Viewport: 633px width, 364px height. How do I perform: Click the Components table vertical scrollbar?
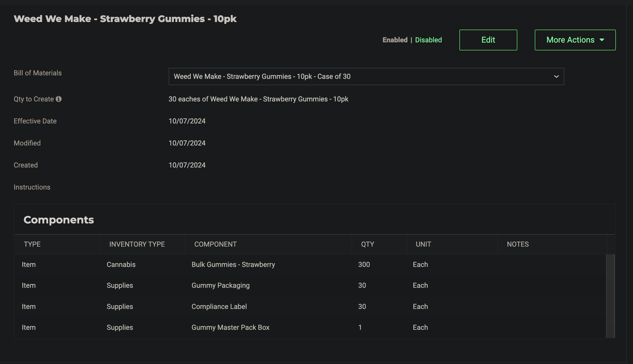[610, 296]
